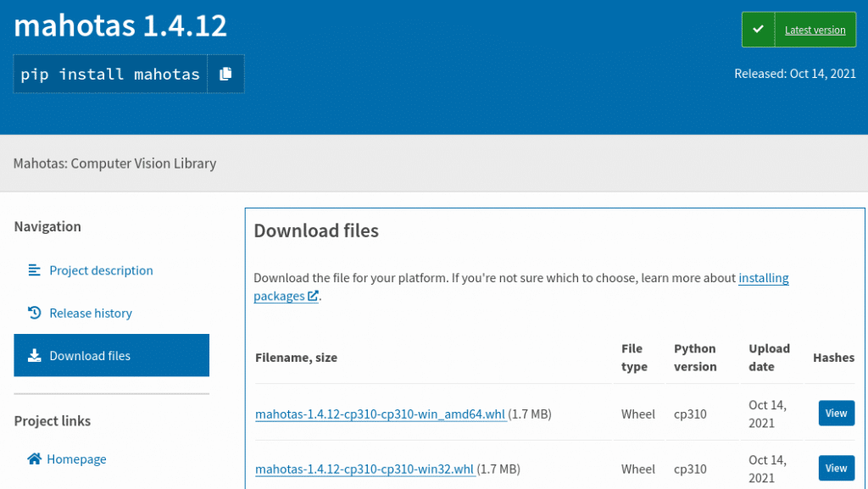Screen dimensions: 868x489
Task: Visit the project Homepage link
Action: tap(76, 459)
